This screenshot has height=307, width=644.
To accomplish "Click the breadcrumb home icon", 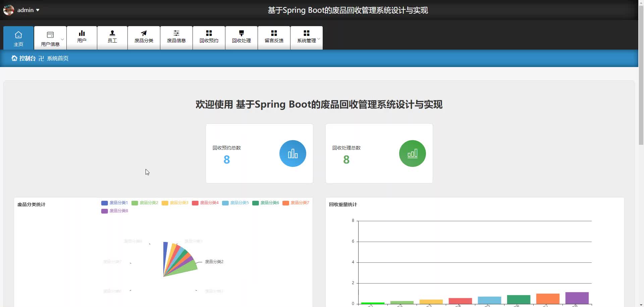I will tap(14, 58).
